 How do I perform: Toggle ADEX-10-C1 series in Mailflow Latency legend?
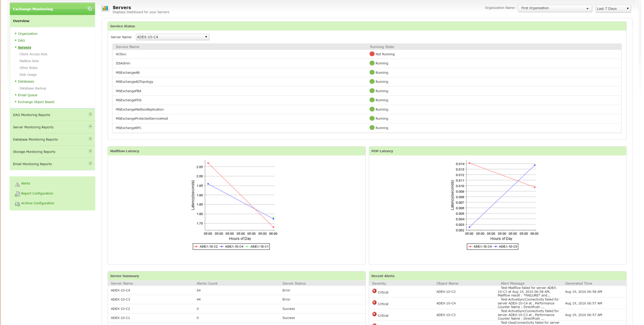click(x=257, y=247)
